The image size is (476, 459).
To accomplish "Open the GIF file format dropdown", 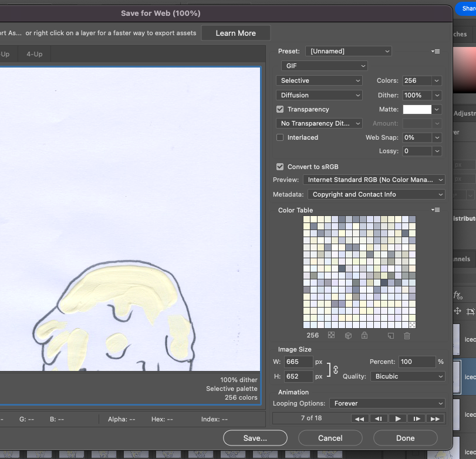I will tap(324, 66).
